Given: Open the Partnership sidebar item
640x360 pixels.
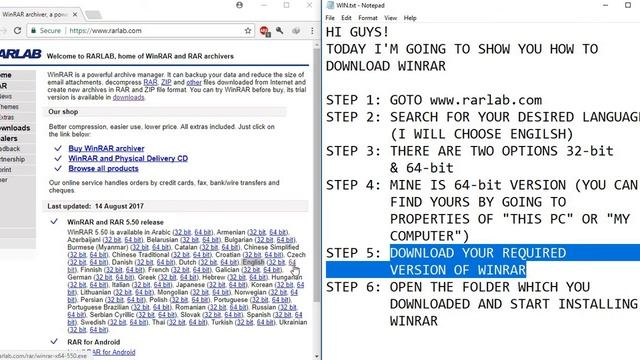Looking at the screenshot, I should [x=12, y=159].
